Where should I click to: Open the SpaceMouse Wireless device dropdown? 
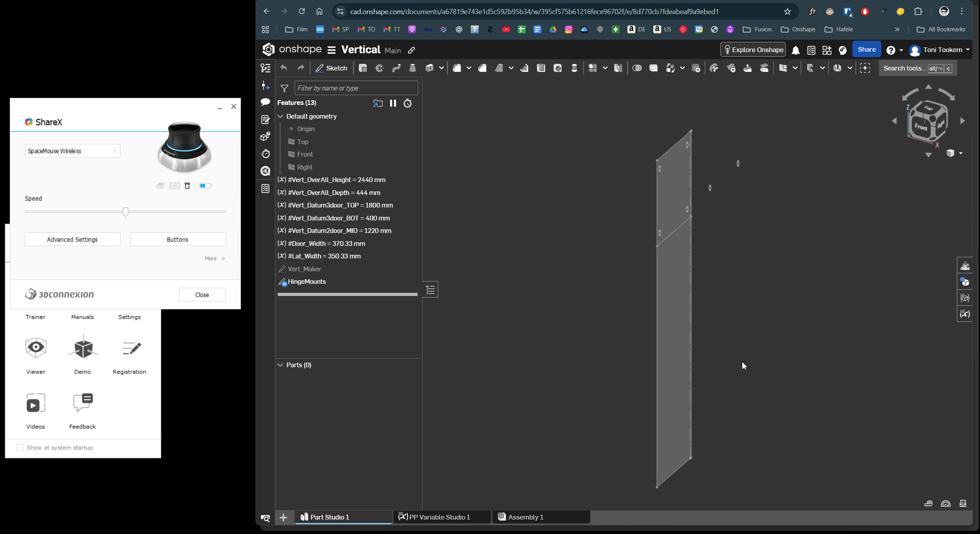[x=72, y=151]
